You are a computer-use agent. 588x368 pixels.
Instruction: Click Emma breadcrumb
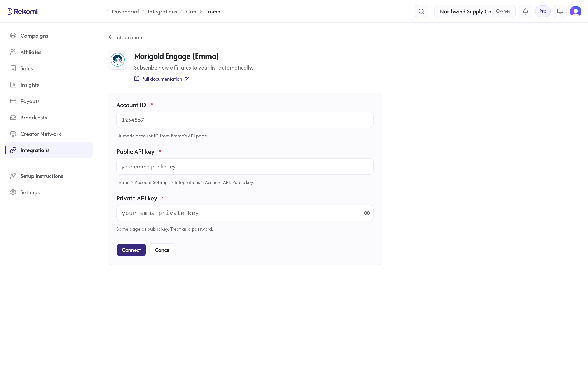[213, 12]
